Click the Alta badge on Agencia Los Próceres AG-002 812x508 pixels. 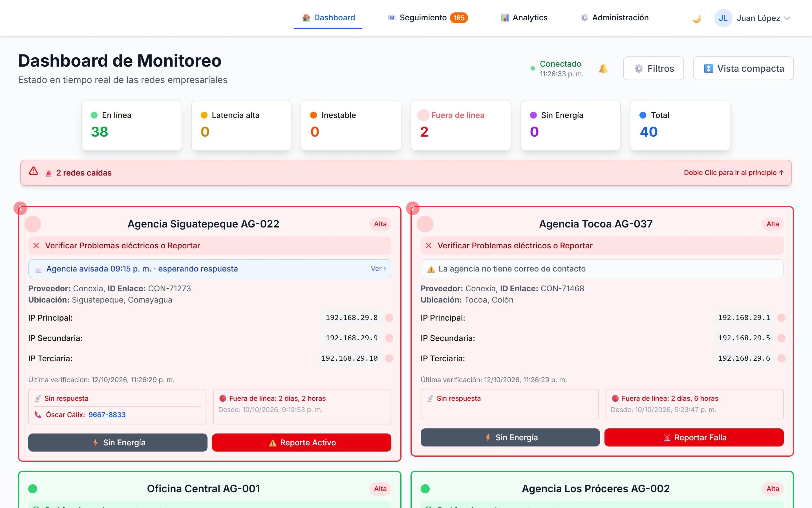(773, 489)
